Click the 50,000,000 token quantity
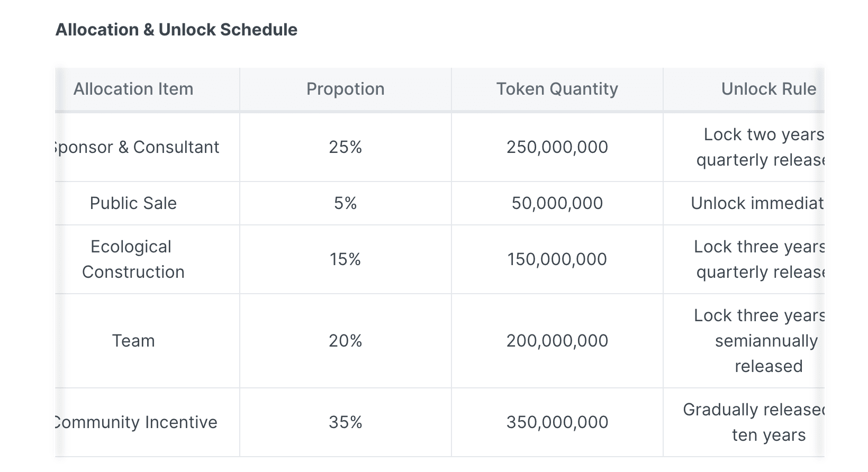The image size is (868, 472). click(x=557, y=203)
